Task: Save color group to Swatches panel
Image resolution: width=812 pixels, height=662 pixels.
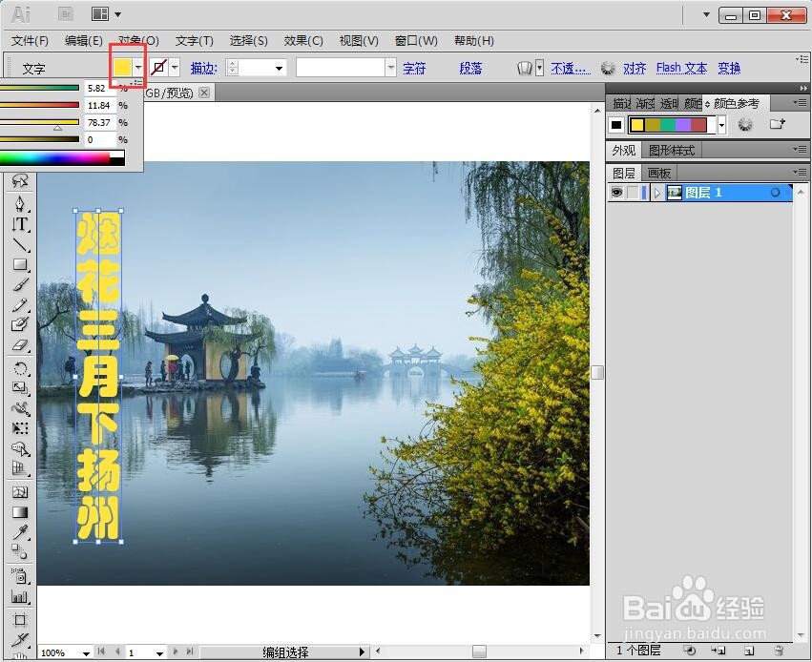Action: (x=777, y=124)
